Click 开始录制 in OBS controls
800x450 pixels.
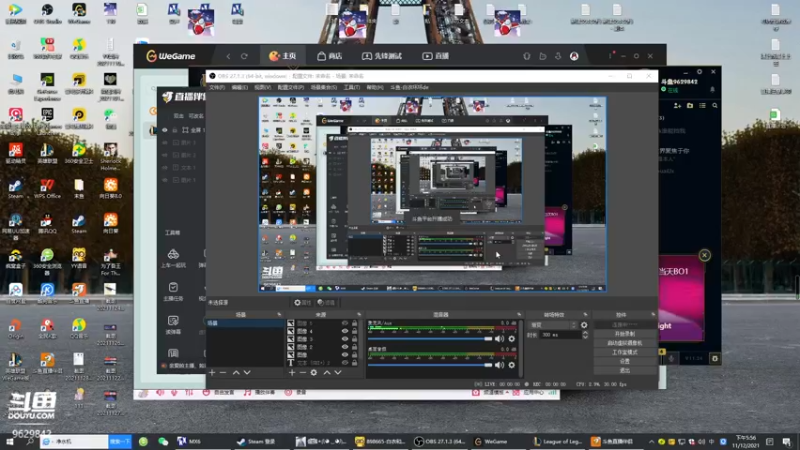point(624,334)
